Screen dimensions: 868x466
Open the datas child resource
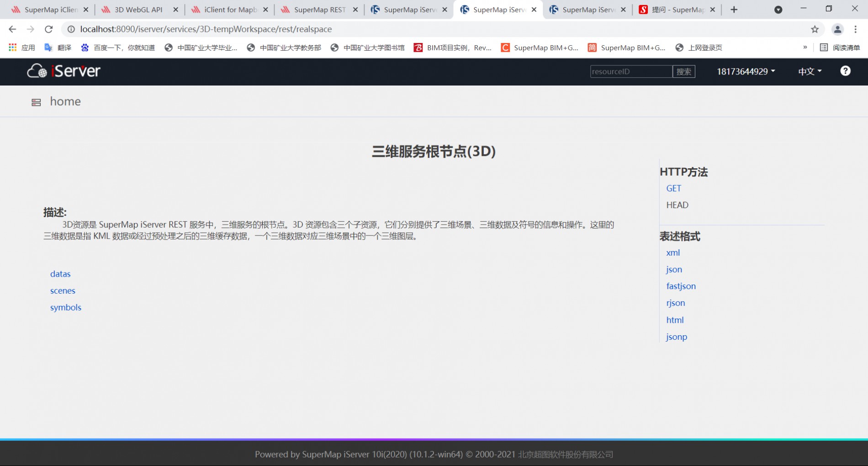click(x=60, y=274)
